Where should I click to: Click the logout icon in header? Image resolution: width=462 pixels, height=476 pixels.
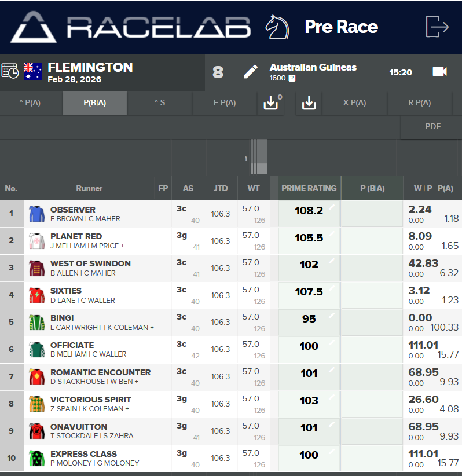pyautogui.click(x=437, y=27)
